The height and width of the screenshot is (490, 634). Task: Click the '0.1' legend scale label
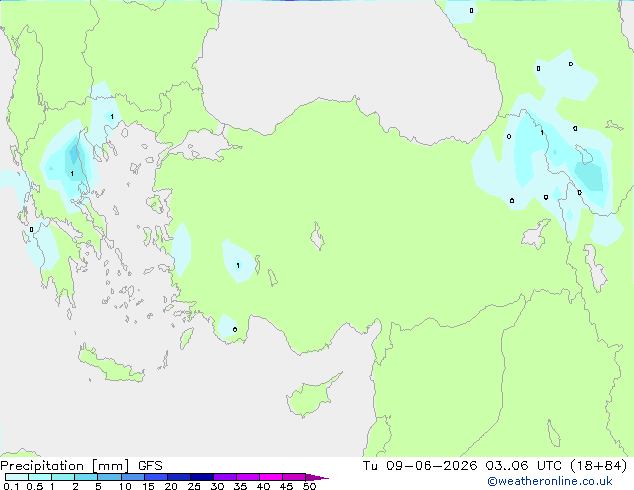coord(11,486)
